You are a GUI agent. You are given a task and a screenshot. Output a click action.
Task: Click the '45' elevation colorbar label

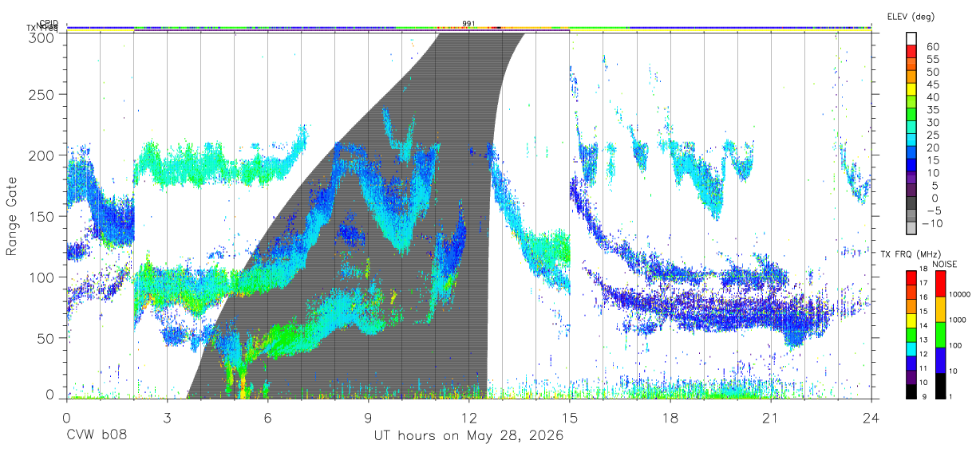pos(932,85)
